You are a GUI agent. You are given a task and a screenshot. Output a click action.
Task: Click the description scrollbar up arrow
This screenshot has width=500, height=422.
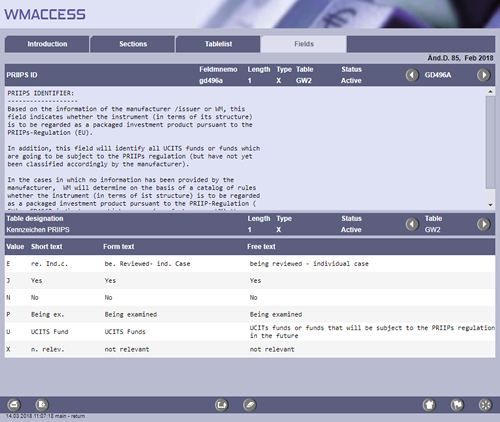490,92
